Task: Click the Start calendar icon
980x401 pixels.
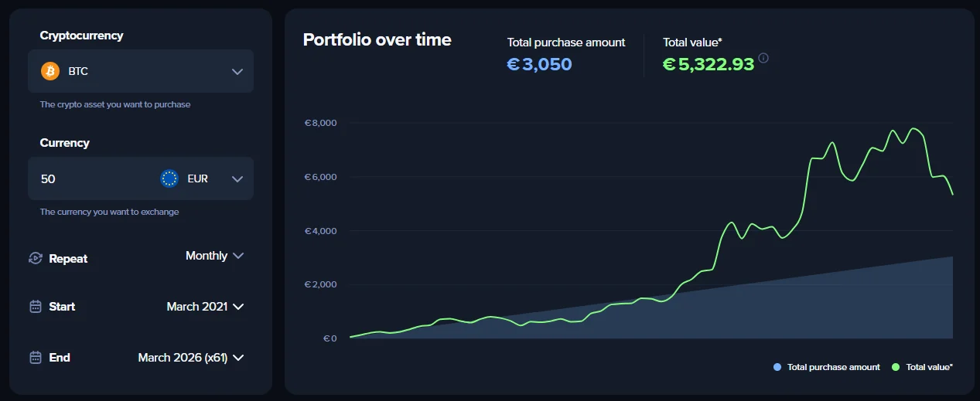Action: (35, 307)
